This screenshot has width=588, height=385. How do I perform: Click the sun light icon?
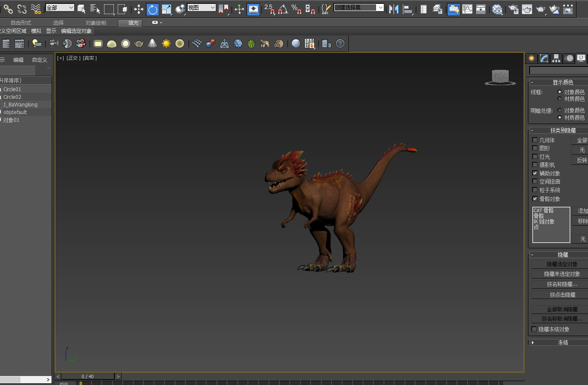166,43
